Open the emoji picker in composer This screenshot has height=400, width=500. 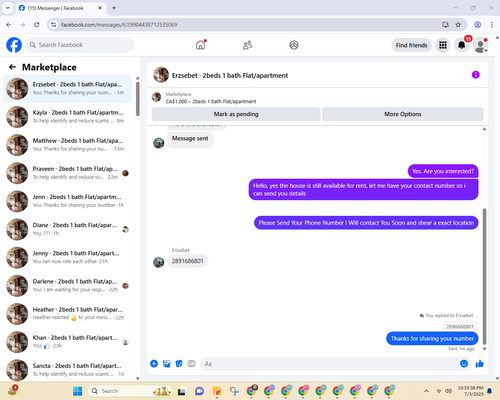464,364
